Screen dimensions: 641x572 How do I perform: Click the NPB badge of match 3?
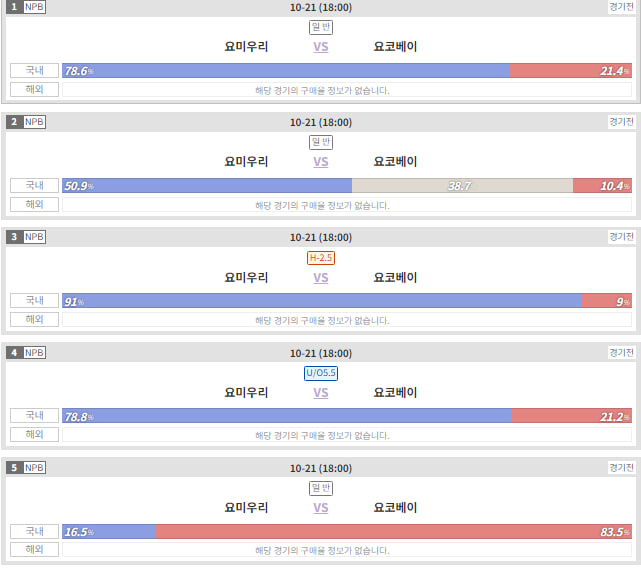tap(34, 237)
